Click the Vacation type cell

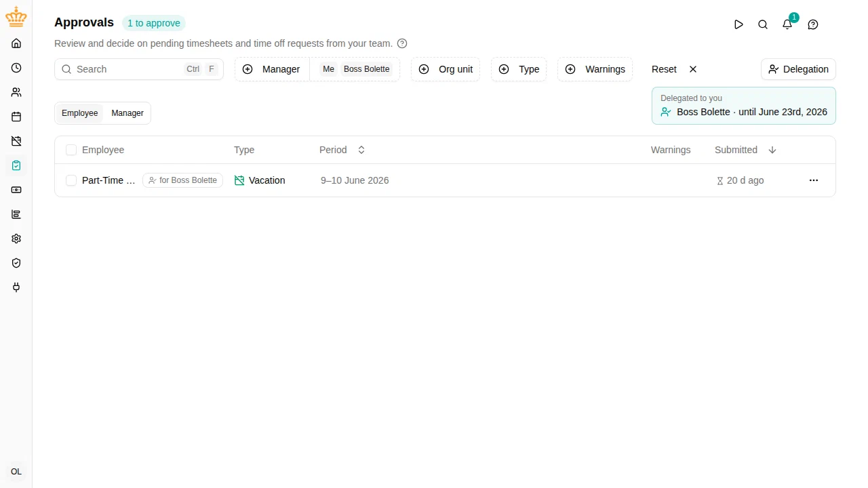pyautogui.click(x=260, y=180)
